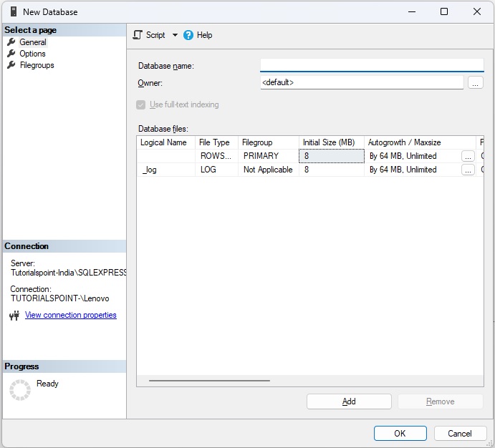This screenshot has width=495, height=448.
Task: Click the Initial Size (MB) column header
Action: 332,142
